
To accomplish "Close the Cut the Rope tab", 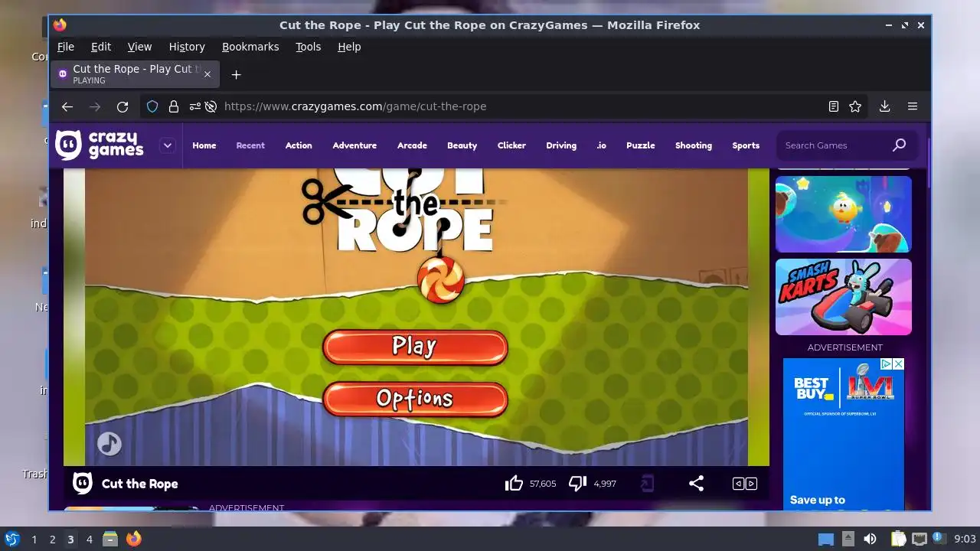I will coord(207,74).
